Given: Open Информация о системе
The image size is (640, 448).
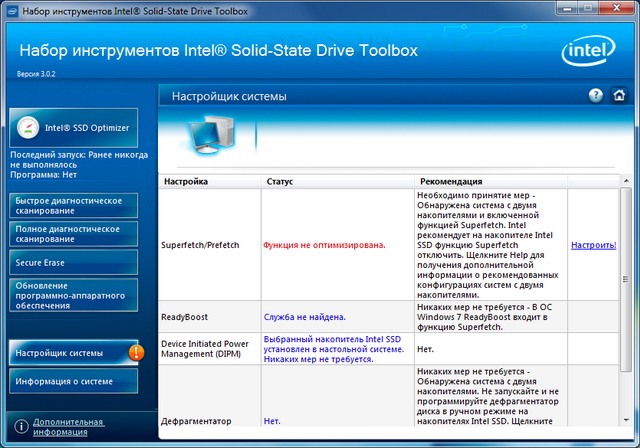Looking at the screenshot, I should [73, 381].
